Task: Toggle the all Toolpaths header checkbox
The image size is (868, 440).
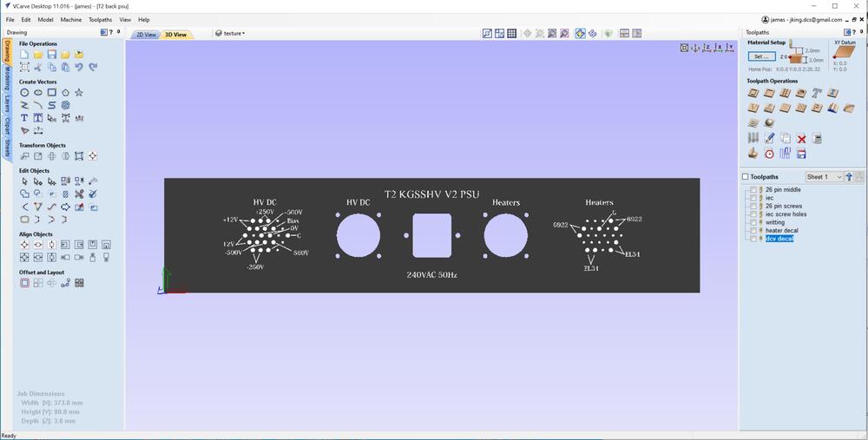Action: click(x=745, y=177)
